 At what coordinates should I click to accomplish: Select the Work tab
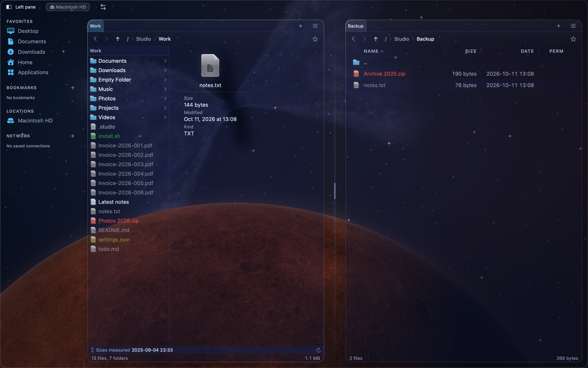(95, 26)
